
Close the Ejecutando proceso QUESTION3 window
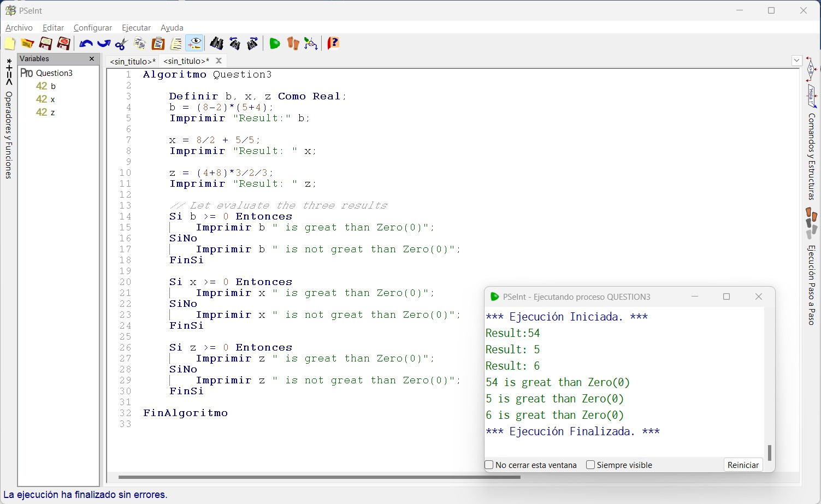point(759,297)
